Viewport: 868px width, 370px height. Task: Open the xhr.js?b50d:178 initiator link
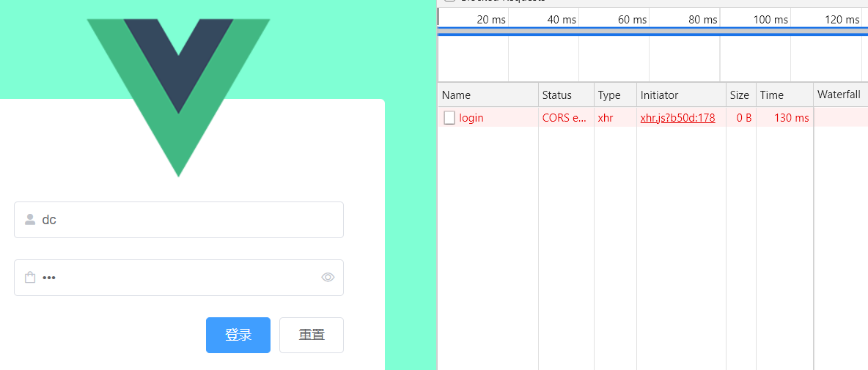(x=677, y=117)
